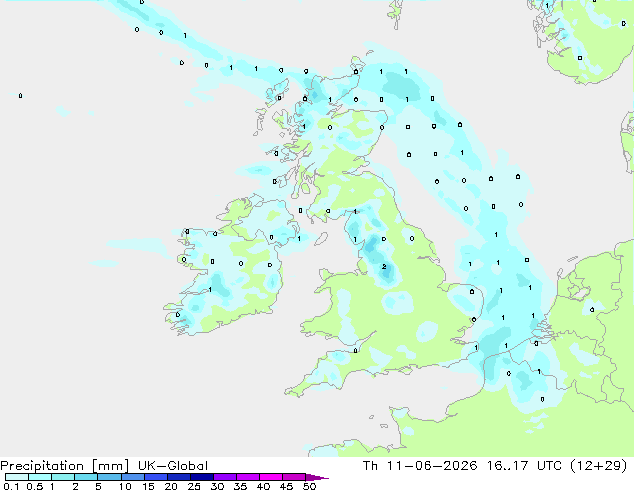Screen dimensions: 634x490
Task: Click the 30–35 mm purple legend swatch
Action: point(225,477)
